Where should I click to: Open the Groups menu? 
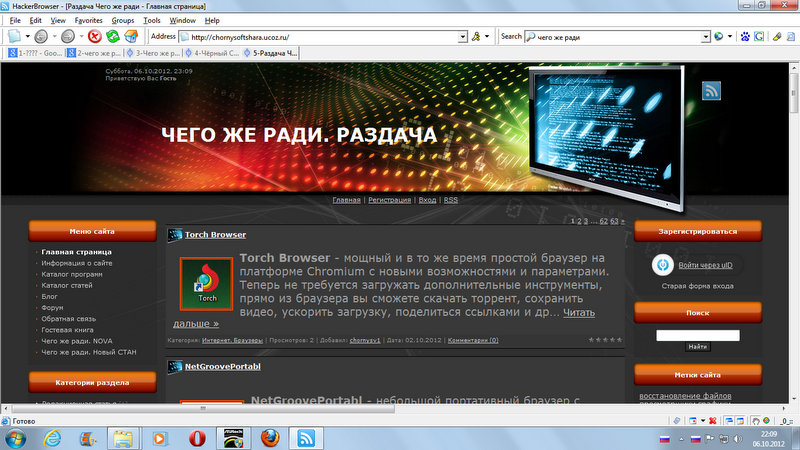pyautogui.click(x=122, y=20)
